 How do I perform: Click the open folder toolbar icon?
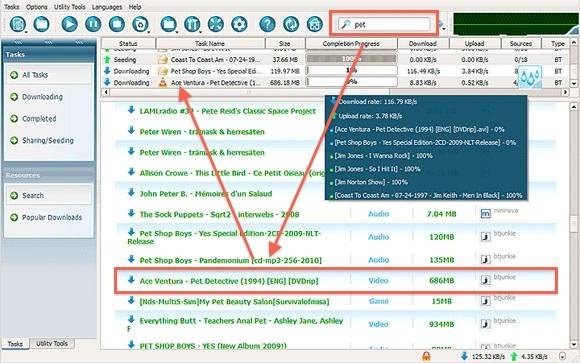tap(41, 24)
